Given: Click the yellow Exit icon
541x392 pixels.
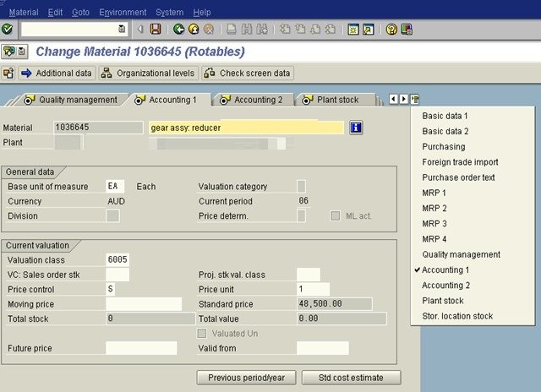Looking at the screenshot, I should point(194,29).
